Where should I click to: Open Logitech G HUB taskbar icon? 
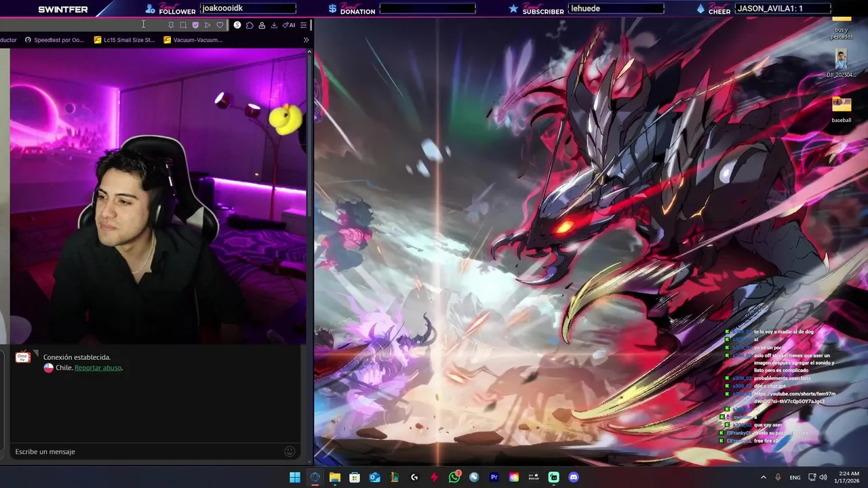point(414,477)
